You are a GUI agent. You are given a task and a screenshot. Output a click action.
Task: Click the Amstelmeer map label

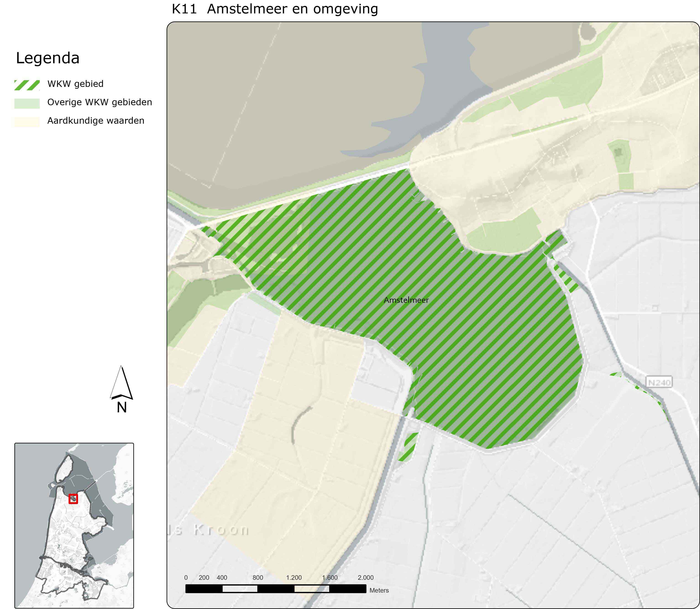(x=406, y=300)
